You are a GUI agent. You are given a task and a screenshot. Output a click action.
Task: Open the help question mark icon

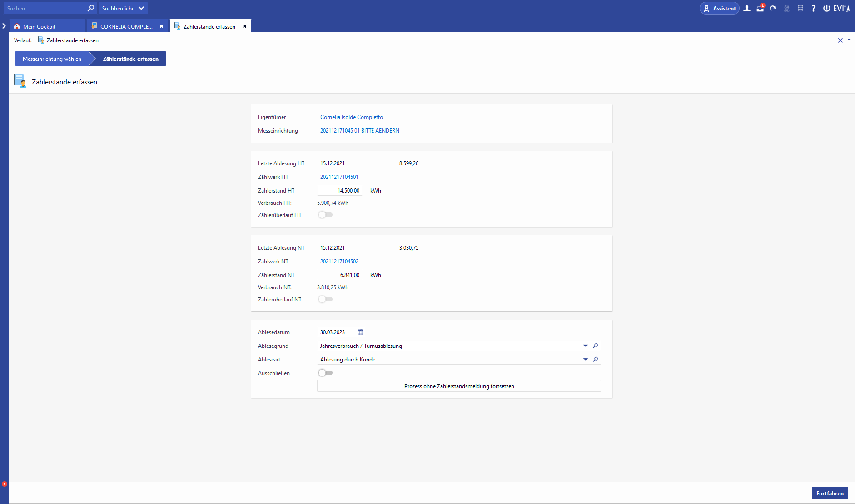point(813,8)
